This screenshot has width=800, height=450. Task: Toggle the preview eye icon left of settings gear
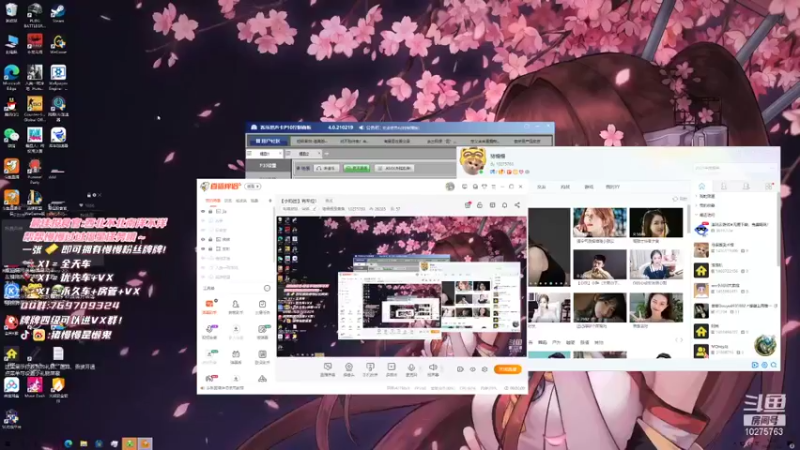472,369
